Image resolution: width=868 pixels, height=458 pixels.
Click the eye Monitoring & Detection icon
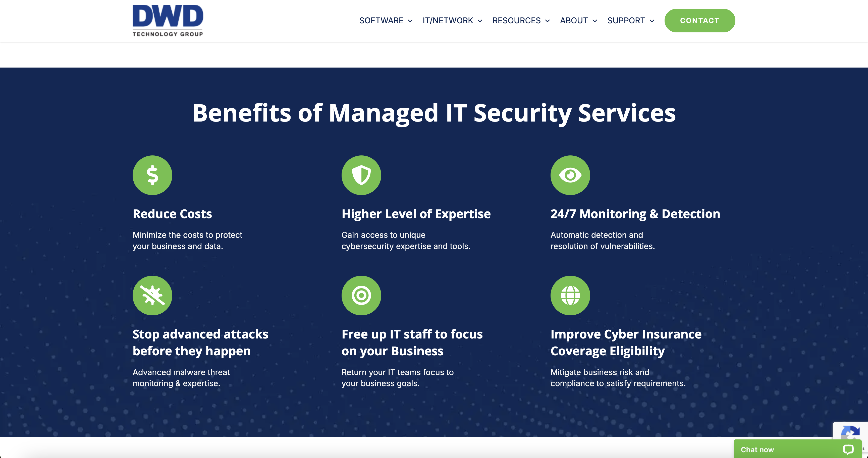pos(570,175)
